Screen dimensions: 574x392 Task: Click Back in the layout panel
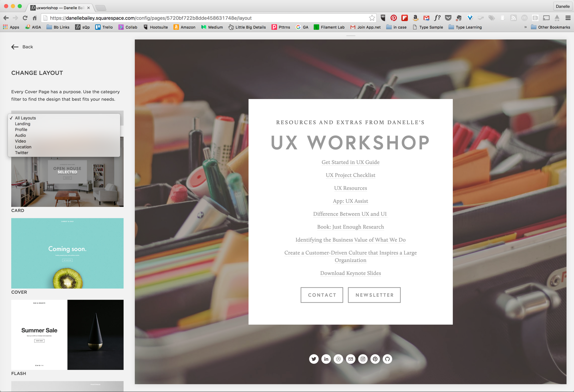coord(22,47)
